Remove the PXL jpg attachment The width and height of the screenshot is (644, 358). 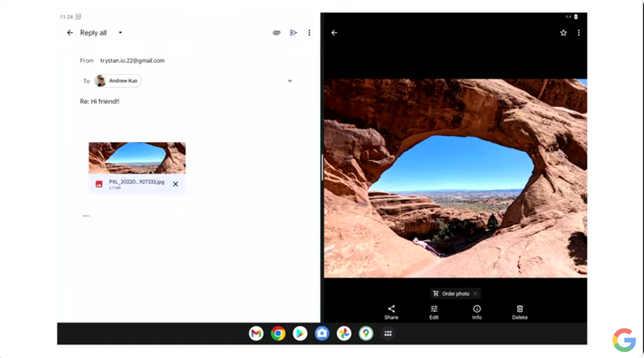(176, 184)
